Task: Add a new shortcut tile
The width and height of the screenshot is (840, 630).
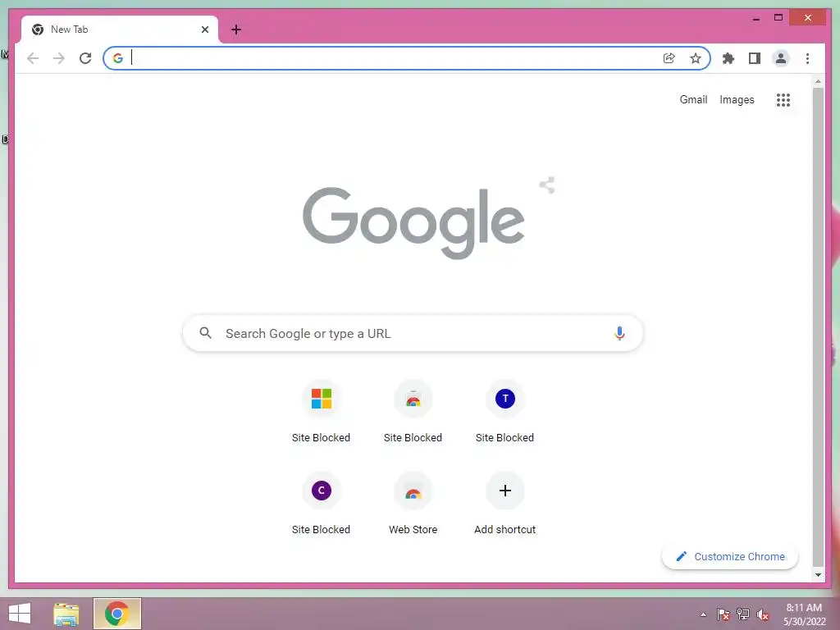Action: click(504, 504)
